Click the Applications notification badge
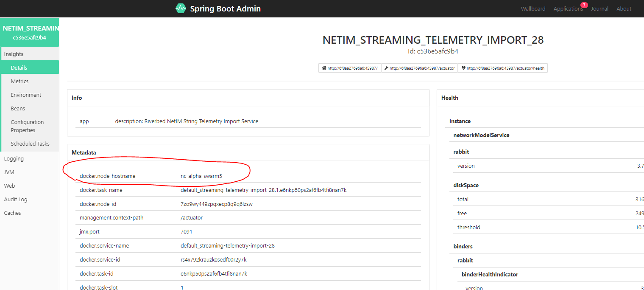 584,5
